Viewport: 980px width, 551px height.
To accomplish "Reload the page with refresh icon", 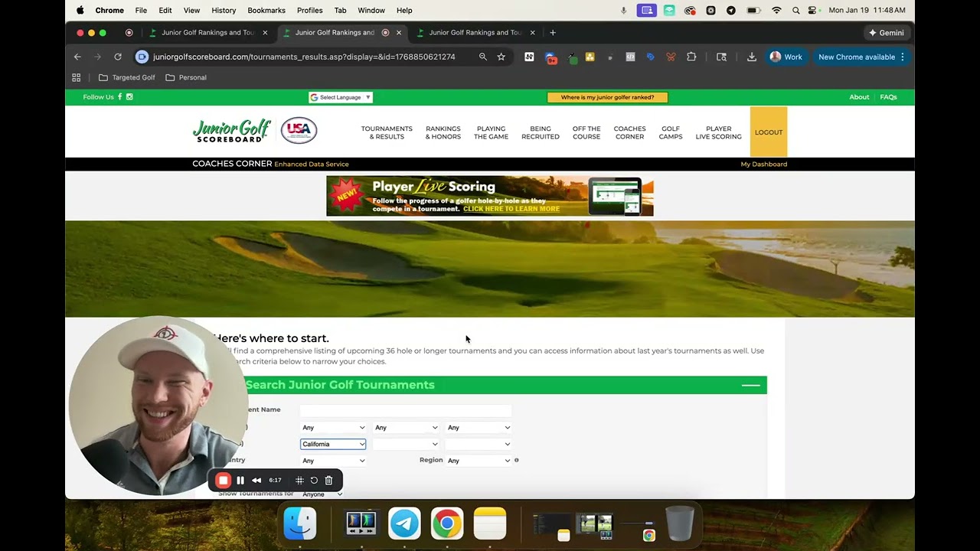I will (x=118, y=57).
